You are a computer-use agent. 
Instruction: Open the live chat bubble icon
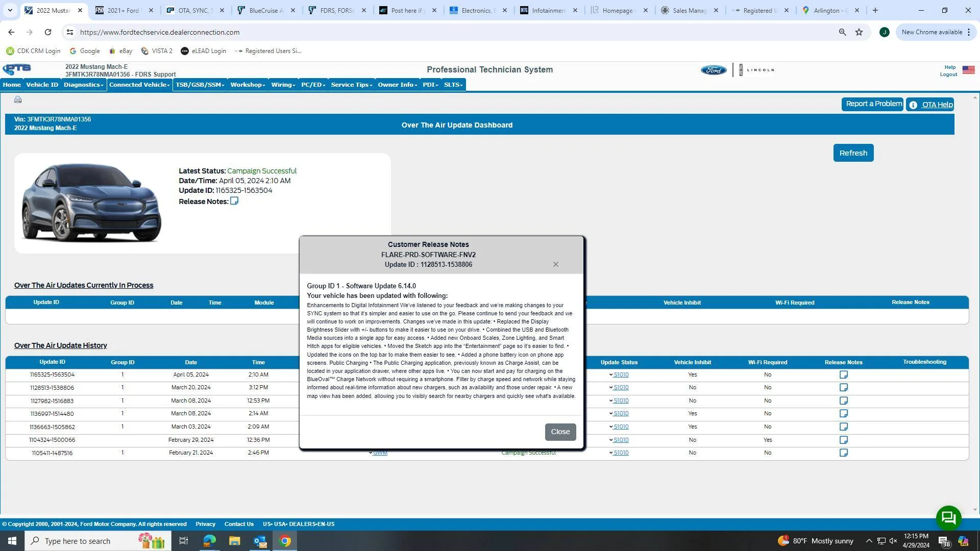click(x=948, y=518)
